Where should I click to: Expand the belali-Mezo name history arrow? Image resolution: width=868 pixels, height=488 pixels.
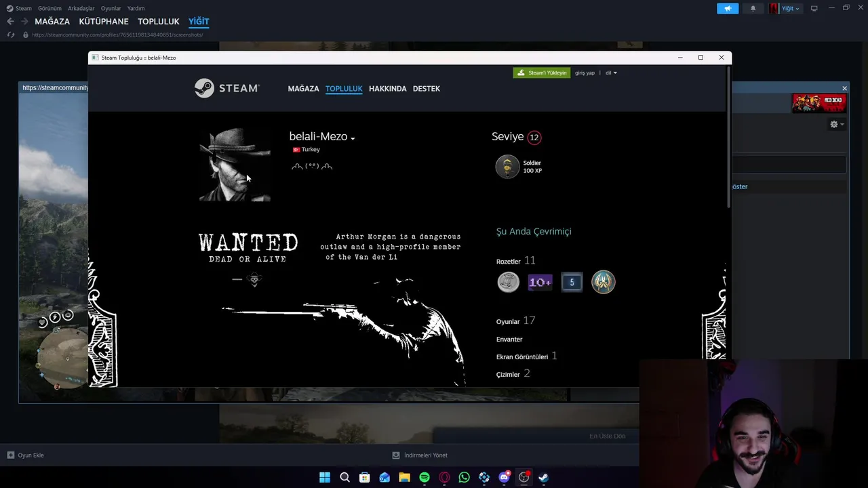point(353,138)
